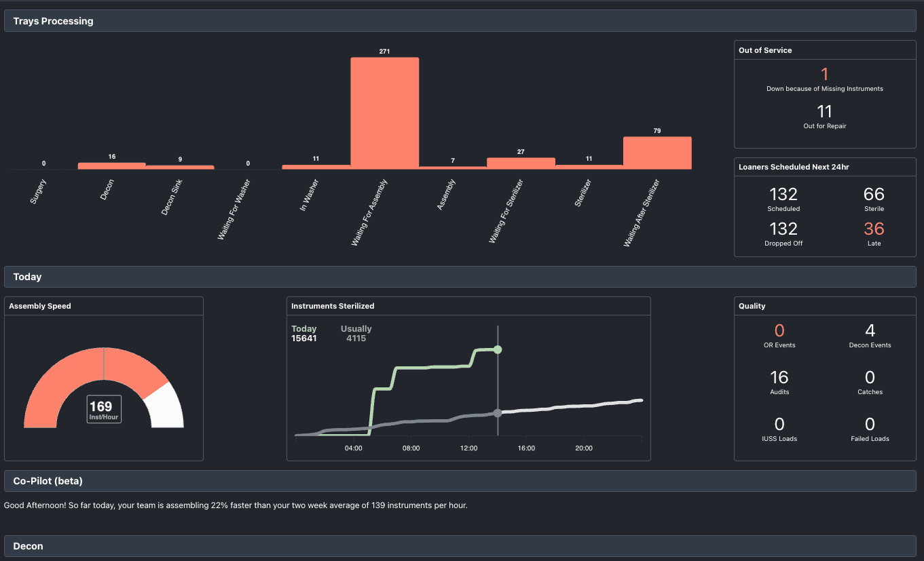Click the Decon Events quality metric

pos(870,336)
